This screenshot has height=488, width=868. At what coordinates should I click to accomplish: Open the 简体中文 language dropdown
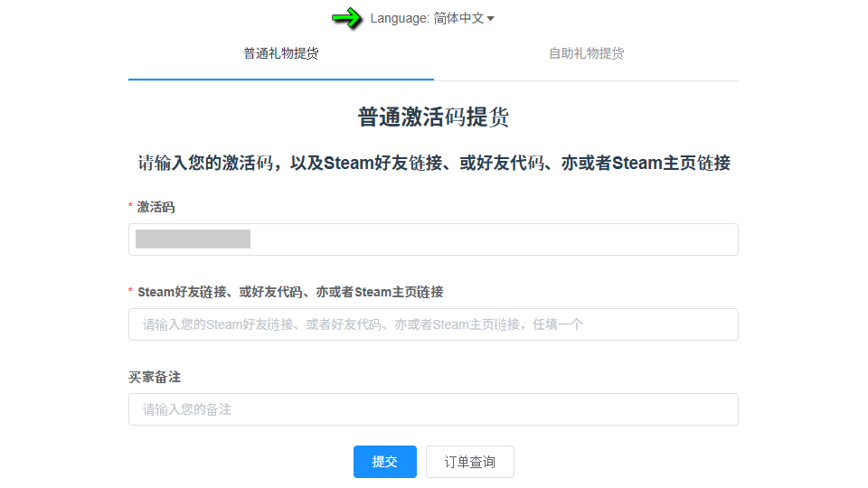tap(458, 18)
